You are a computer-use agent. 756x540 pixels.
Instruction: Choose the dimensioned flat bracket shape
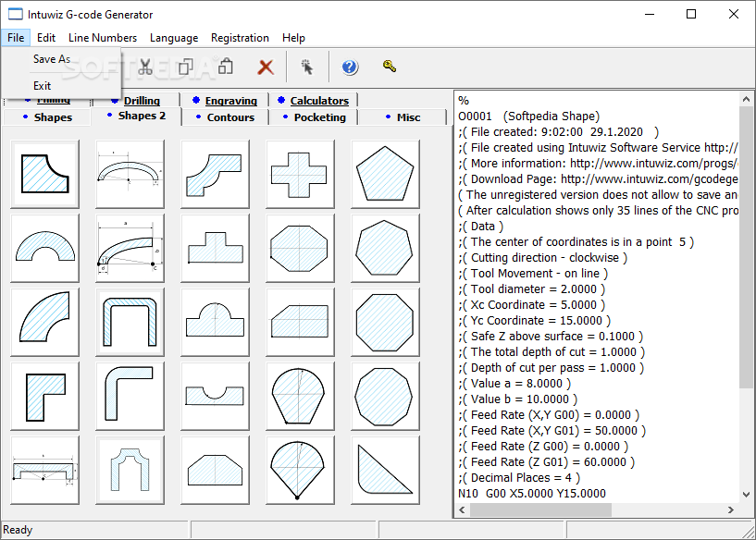[44, 470]
